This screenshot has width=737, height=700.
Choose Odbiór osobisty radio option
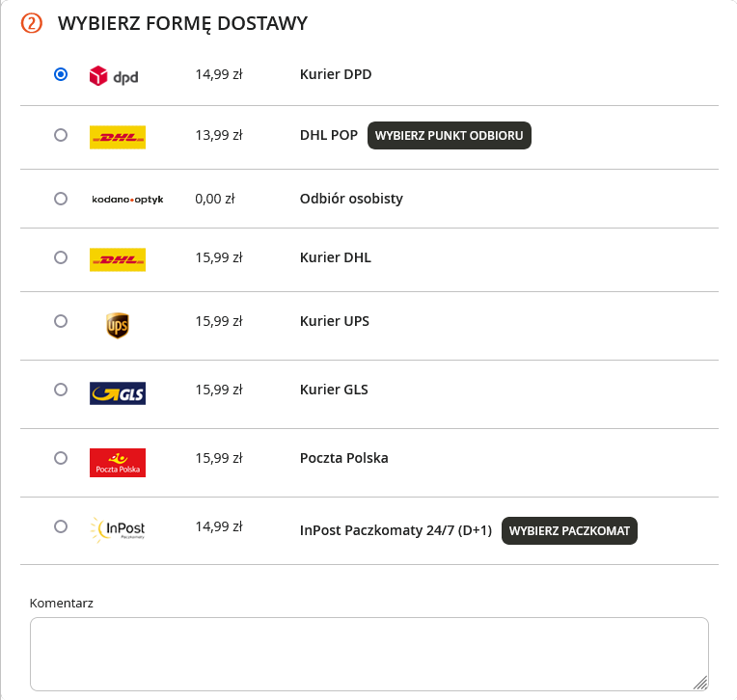point(61,199)
